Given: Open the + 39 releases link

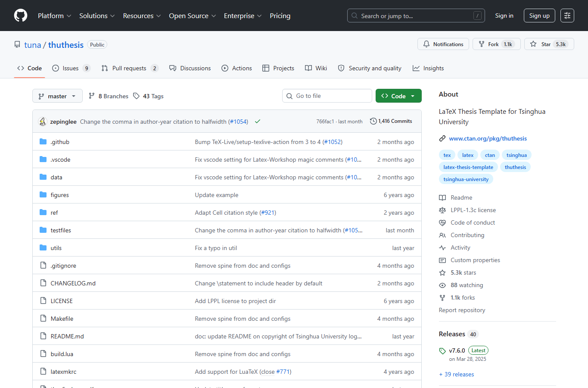Looking at the screenshot, I should [457, 374].
